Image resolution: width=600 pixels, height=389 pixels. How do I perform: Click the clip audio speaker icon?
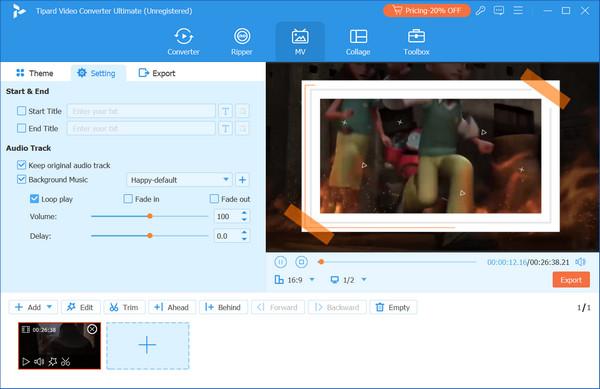tap(39, 361)
